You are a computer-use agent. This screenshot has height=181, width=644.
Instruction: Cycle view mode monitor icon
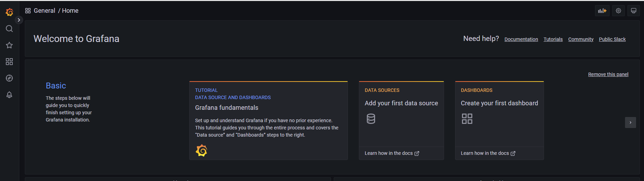point(634,11)
